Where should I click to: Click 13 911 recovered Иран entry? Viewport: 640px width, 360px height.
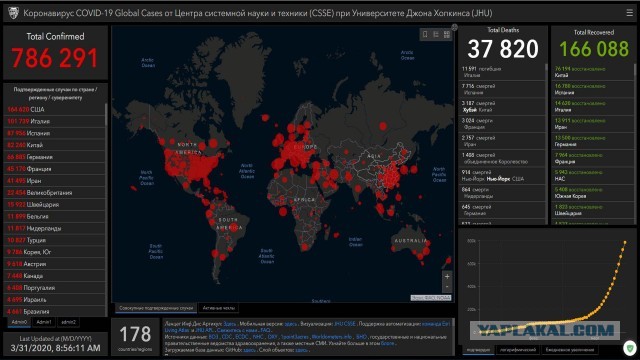pyautogui.click(x=593, y=124)
